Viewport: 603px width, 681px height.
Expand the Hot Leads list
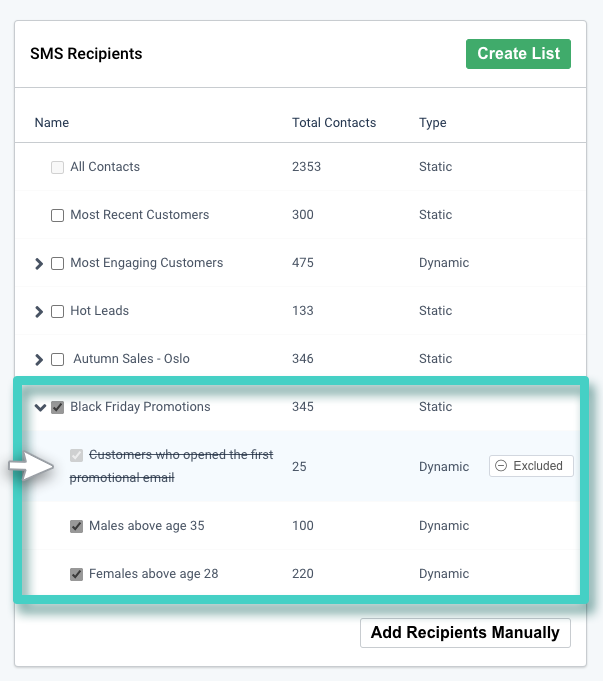(x=39, y=312)
